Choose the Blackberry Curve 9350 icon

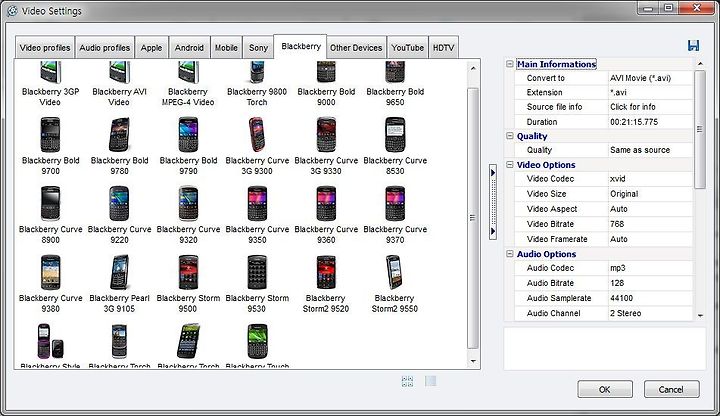(x=257, y=203)
